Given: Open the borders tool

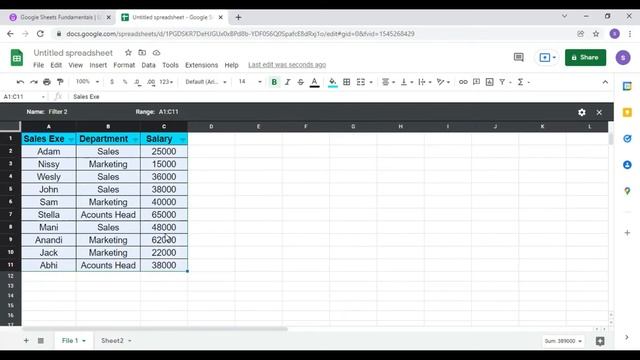Looking at the screenshot, I should pos(347,82).
